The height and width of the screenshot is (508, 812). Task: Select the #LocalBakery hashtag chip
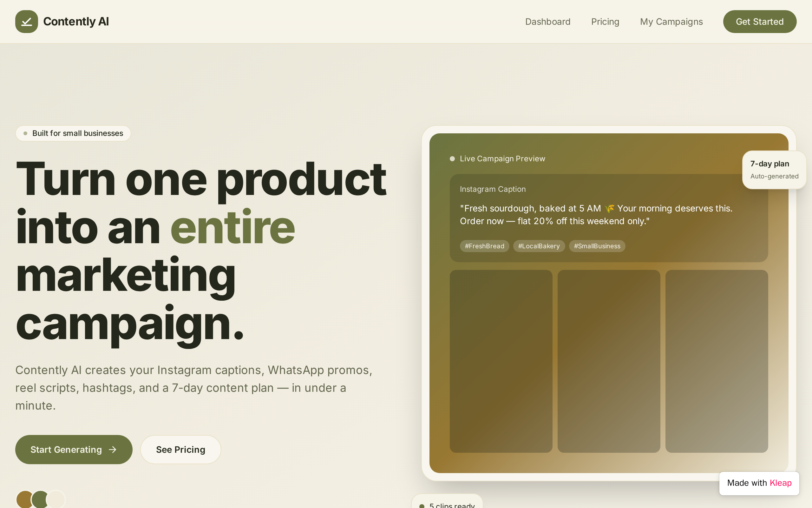point(539,246)
